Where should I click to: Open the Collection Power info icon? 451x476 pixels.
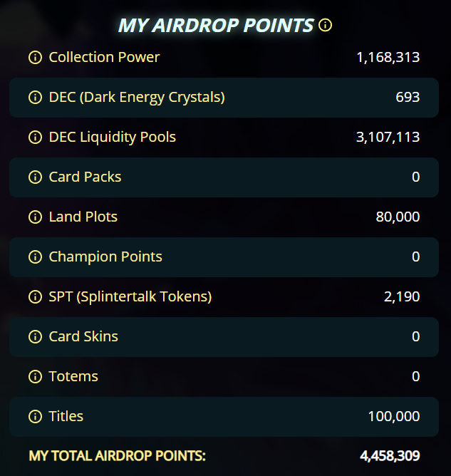35,57
